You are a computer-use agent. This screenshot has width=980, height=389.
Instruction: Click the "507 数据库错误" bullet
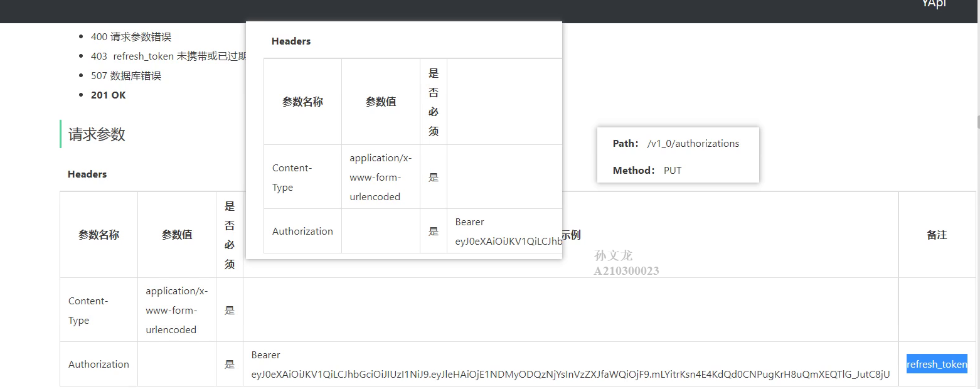tap(125, 76)
